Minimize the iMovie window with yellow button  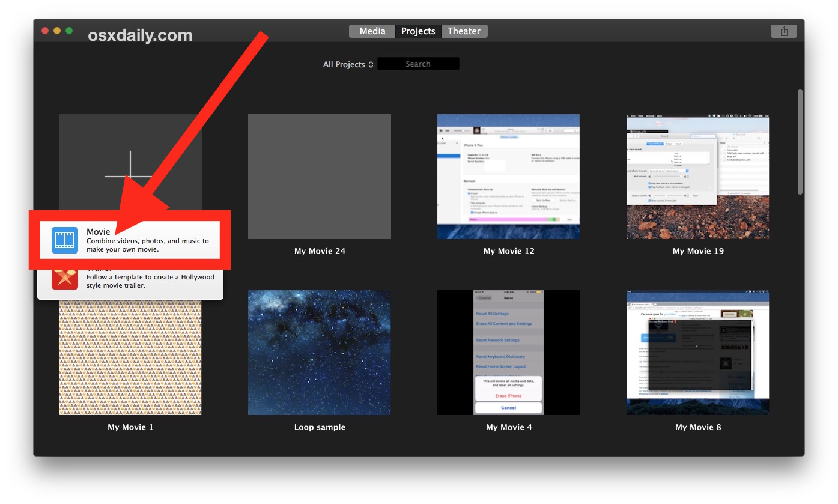coord(57,31)
